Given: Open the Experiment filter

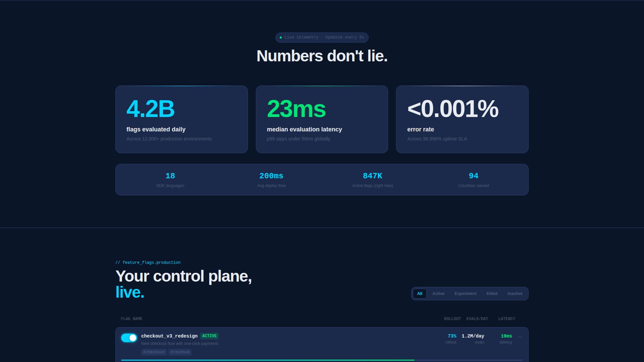Looking at the screenshot, I should coord(465,294).
